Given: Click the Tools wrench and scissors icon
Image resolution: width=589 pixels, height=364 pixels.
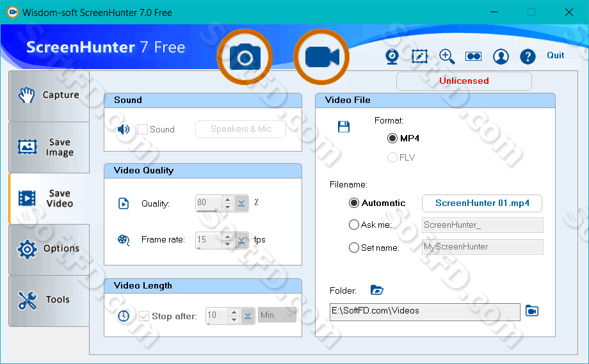Looking at the screenshot, I should (27, 300).
